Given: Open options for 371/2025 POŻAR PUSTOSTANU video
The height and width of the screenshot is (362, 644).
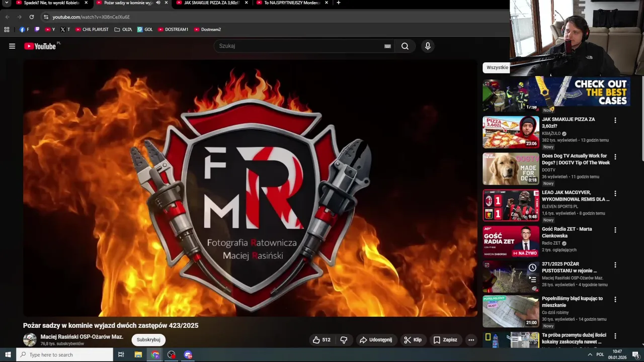Looking at the screenshot, I should 615,265.
